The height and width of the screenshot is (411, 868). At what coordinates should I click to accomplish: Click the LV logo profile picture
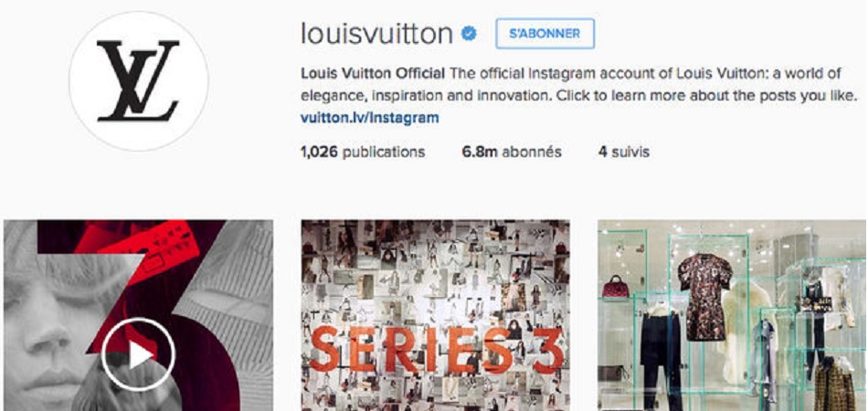click(138, 80)
